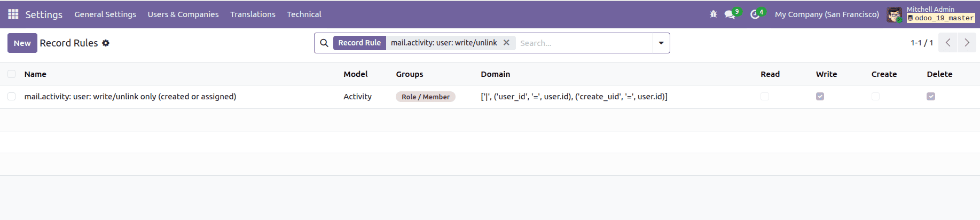Toggle the Delete permission checkbox
The width and height of the screenshot is (980, 220).
click(x=931, y=97)
